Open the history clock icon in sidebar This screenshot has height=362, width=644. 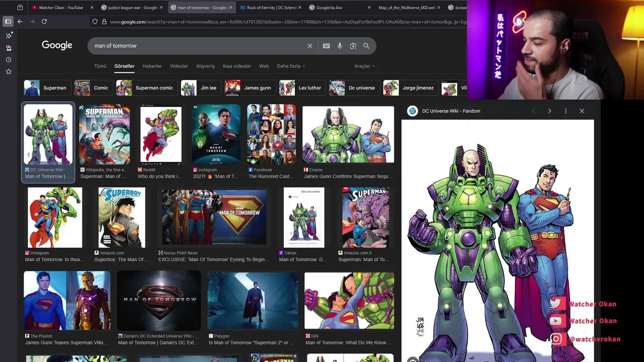(9, 60)
